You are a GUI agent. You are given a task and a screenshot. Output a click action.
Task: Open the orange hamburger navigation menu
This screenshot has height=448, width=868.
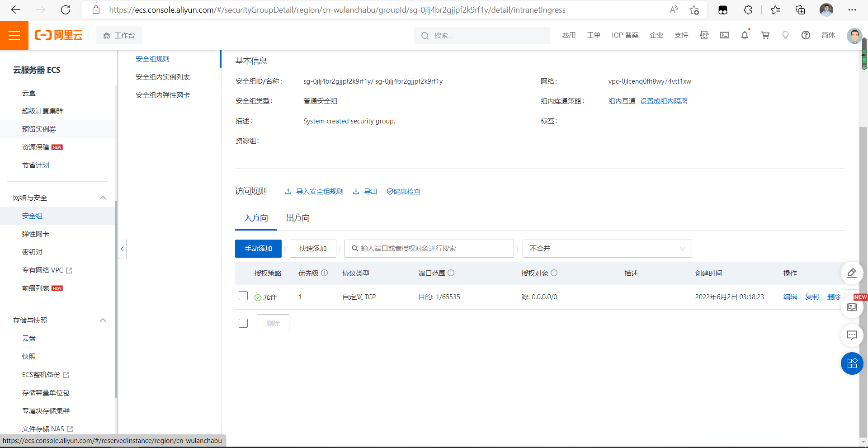[14, 35]
